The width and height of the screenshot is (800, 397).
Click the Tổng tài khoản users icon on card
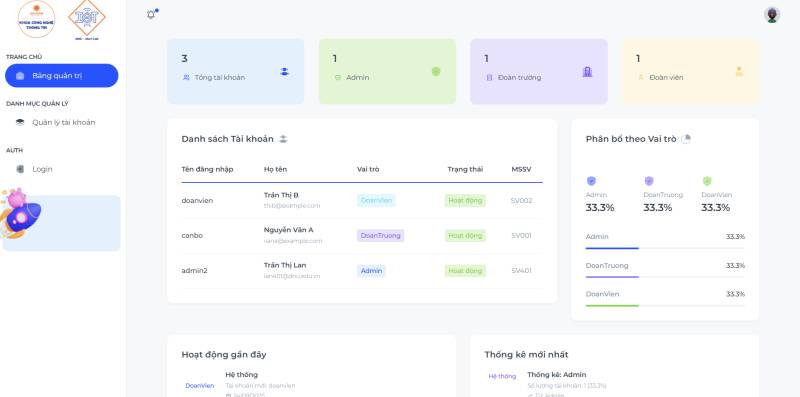[284, 72]
